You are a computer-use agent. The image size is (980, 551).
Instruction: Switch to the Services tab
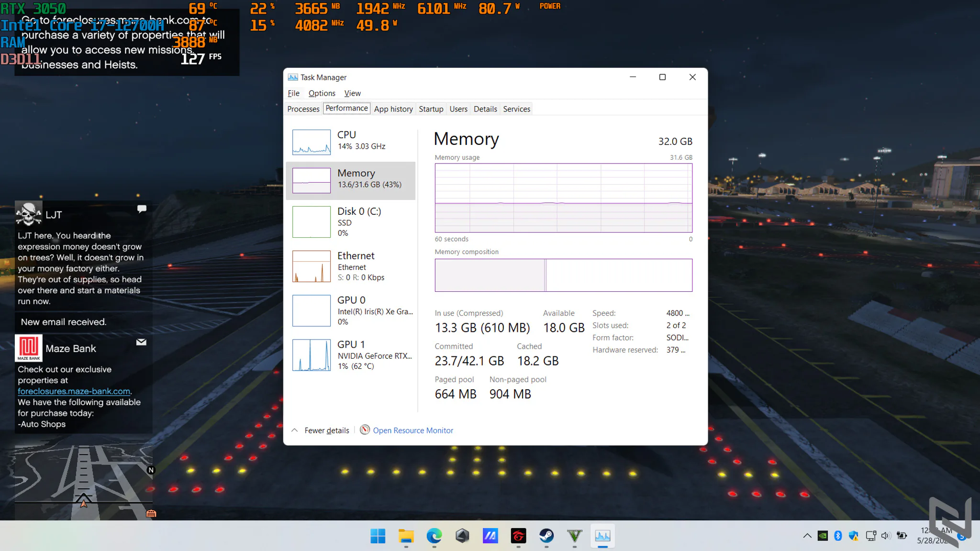pos(516,109)
